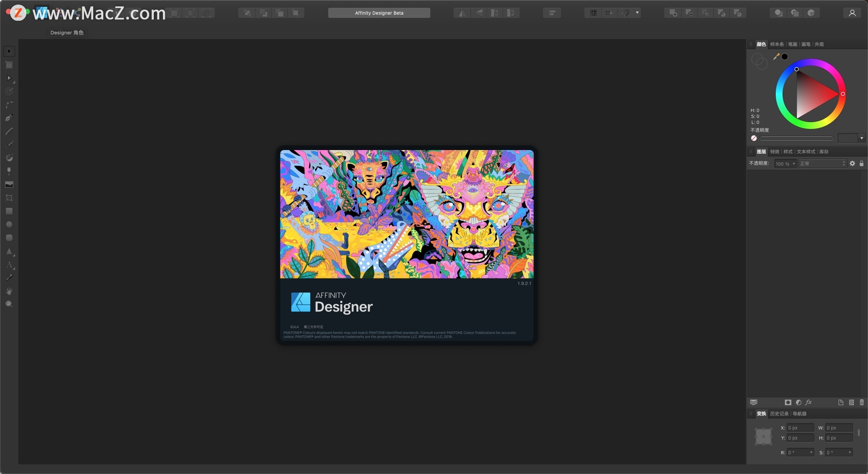The image size is (868, 474).
Task: Toggle the no-color slashed circle
Action: point(754,138)
